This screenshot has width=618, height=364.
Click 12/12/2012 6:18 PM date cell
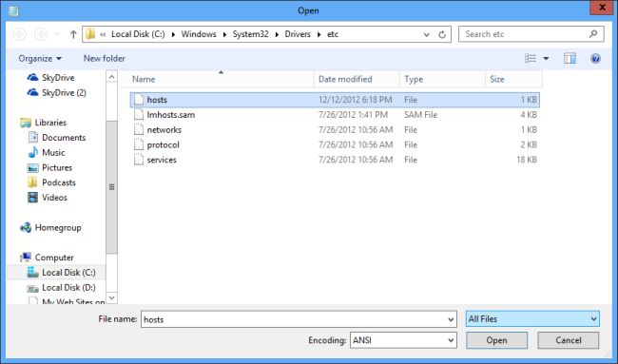356,100
